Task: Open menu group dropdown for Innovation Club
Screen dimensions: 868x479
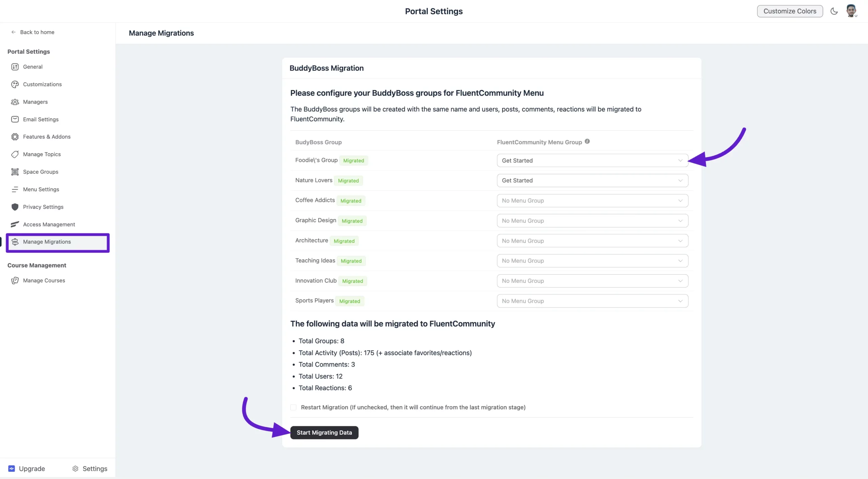Action: [x=592, y=281]
